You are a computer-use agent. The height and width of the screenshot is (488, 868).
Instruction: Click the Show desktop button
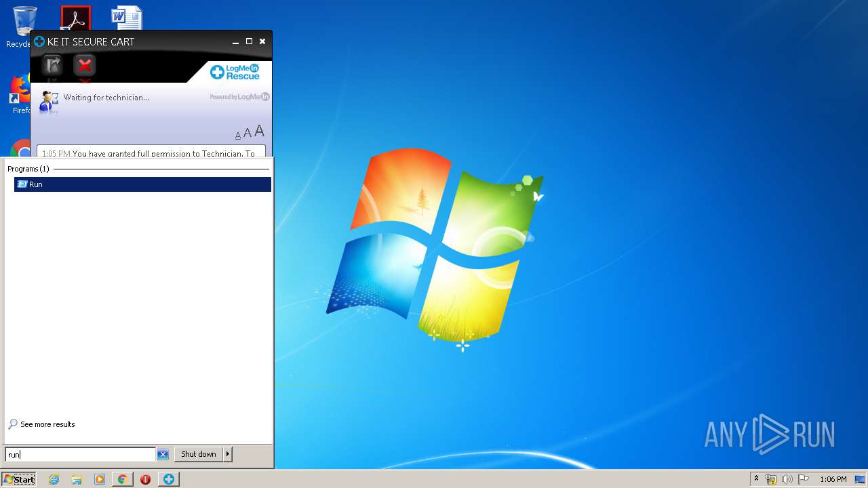click(x=860, y=479)
